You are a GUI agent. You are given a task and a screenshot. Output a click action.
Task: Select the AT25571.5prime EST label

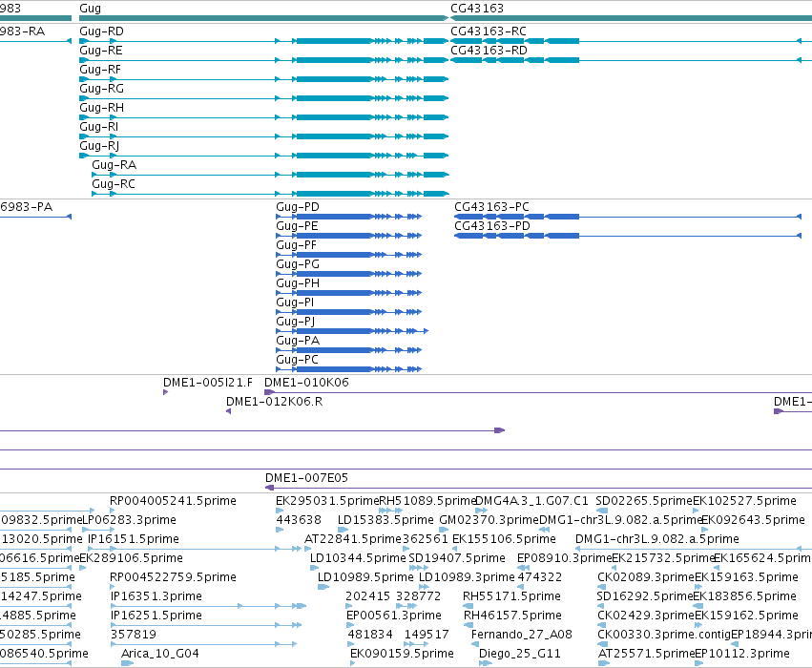pos(646,654)
